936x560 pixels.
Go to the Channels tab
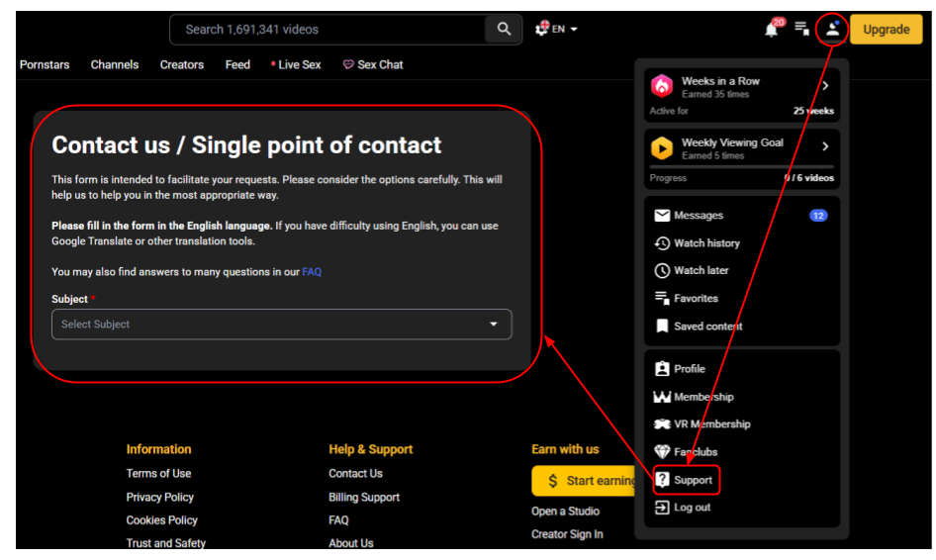tap(115, 65)
